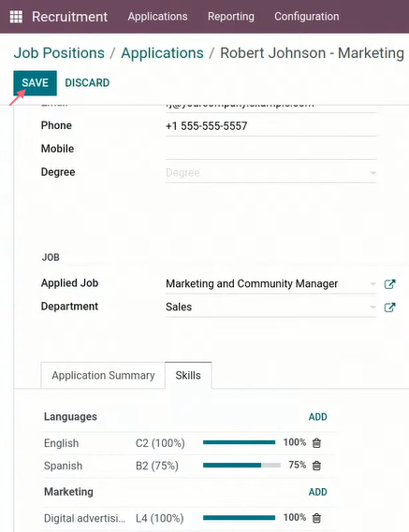This screenshot has width=409, height=532.
Task: Expand the Department dropdown arrow
Action: 372,307
